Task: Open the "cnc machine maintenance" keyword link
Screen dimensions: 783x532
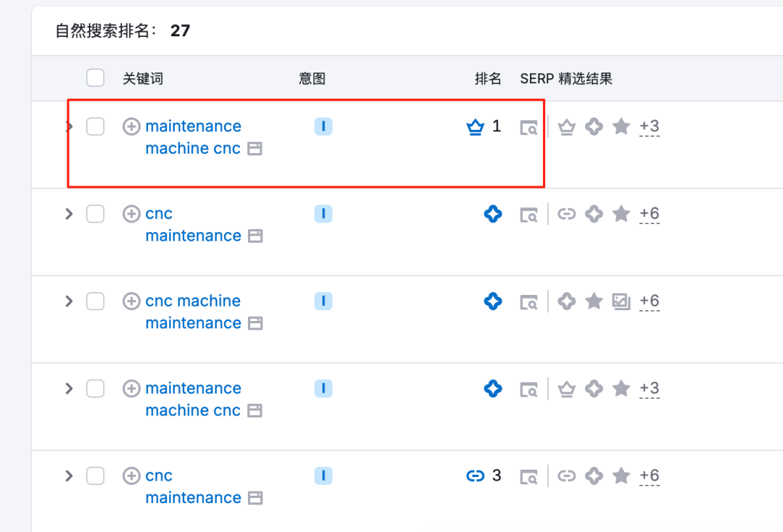Action: (x=193, y=301)
